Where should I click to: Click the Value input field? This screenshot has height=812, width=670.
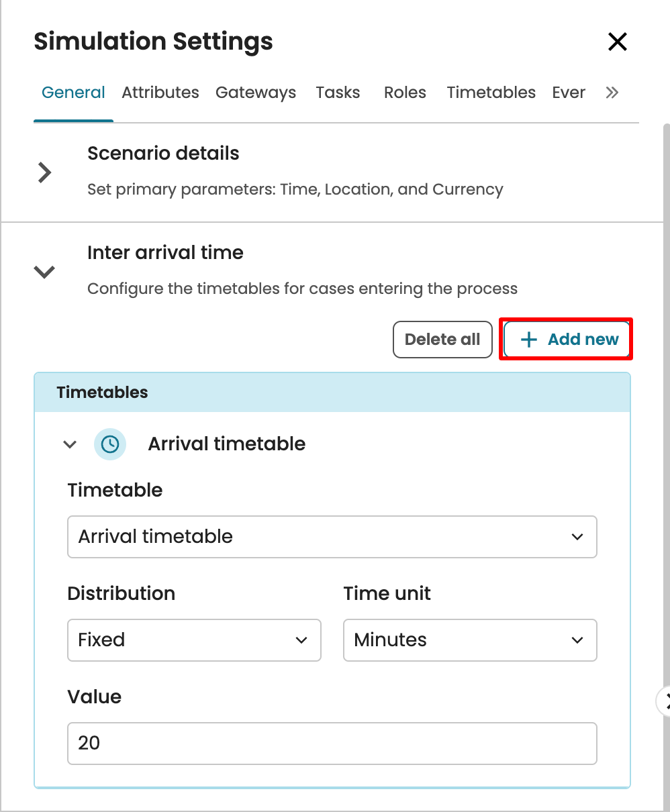pyautogui.click(x=332, y=743)
